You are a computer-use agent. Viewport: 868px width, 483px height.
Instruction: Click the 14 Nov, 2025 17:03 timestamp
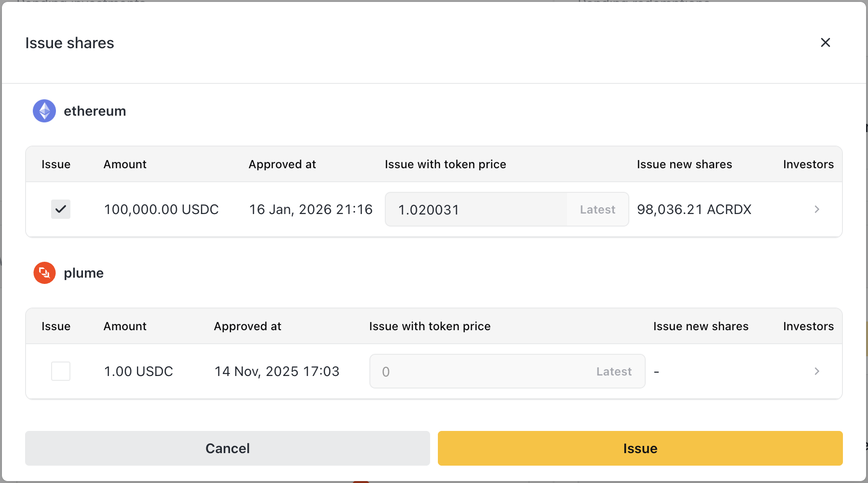coord(277,372)
